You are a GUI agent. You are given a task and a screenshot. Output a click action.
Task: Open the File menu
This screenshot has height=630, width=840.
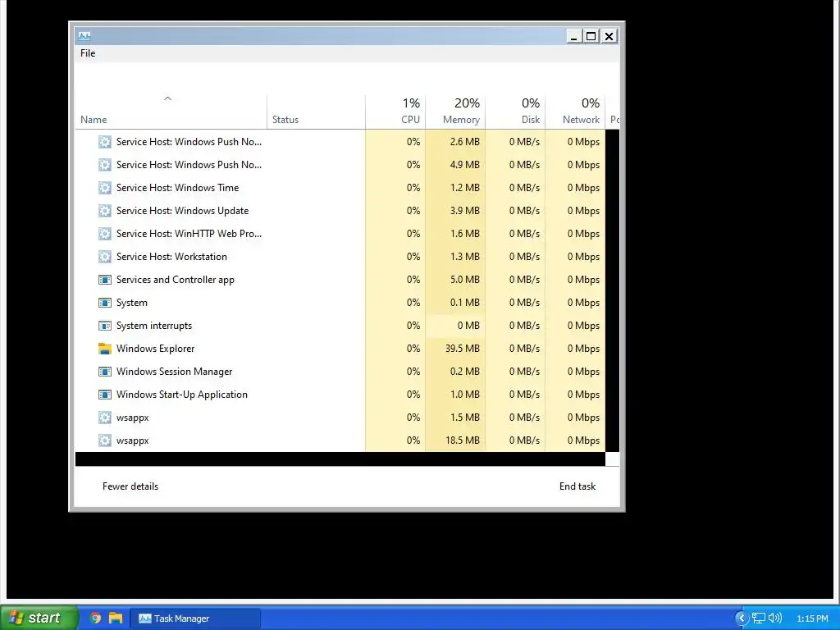(x=88, y=53)
